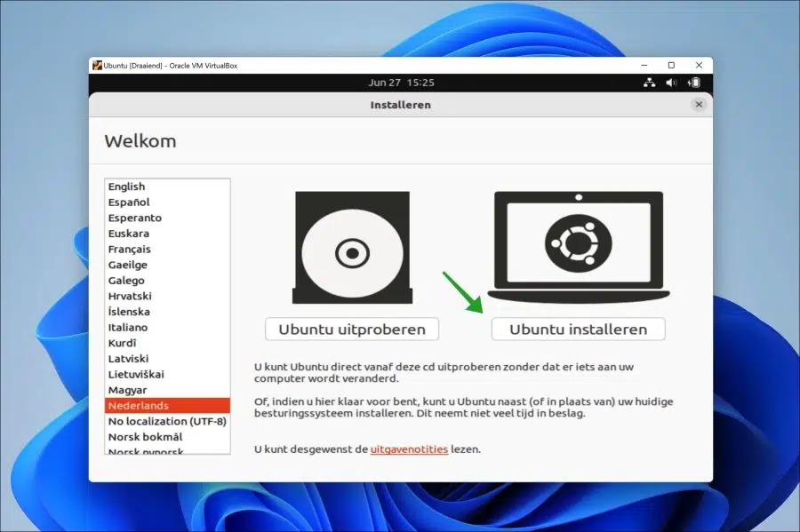
Task: Click the network status icon in top bar
Action: (x=649, y=83)
